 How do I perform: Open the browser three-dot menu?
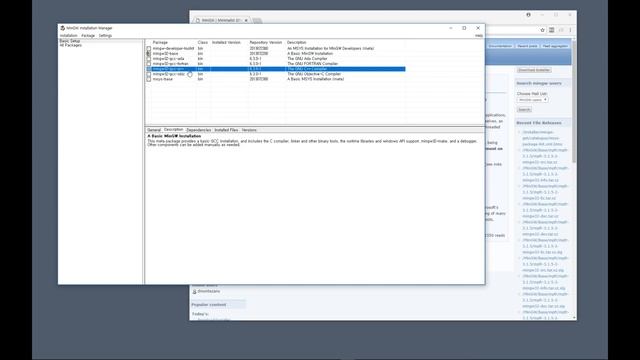[x=570, y=30]
